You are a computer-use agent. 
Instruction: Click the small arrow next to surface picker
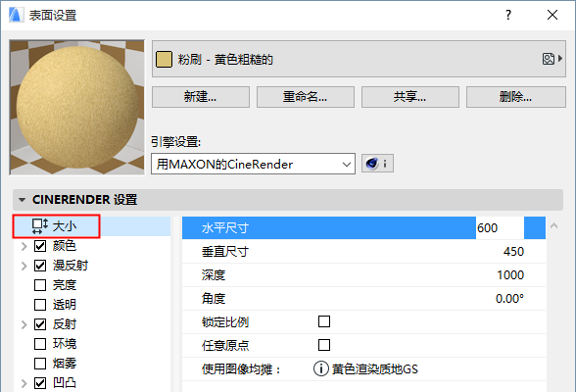560,59
